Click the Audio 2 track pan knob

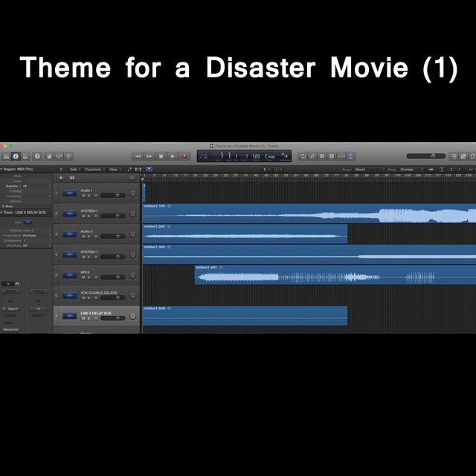click(132, 234)
